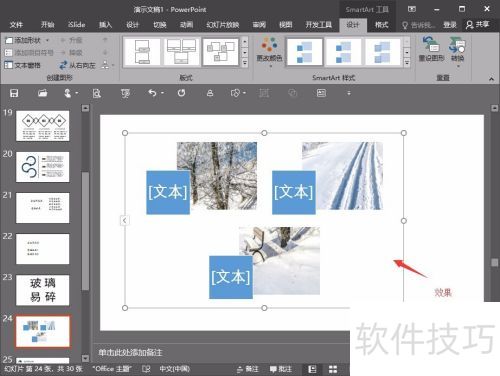Open the View (视图) tab
Image resolution: width=500 pixels, height=376 pixels.
pos(286,25)
